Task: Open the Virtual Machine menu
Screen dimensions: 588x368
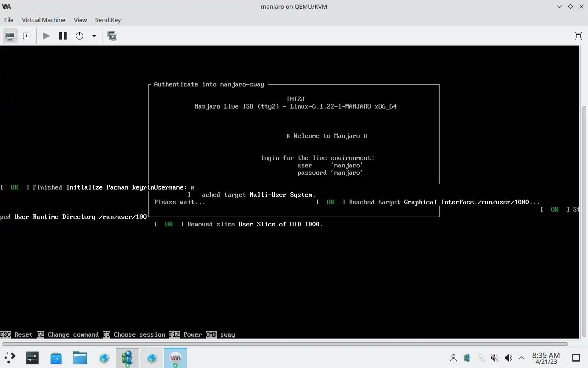Action: (x=44, y=20)
